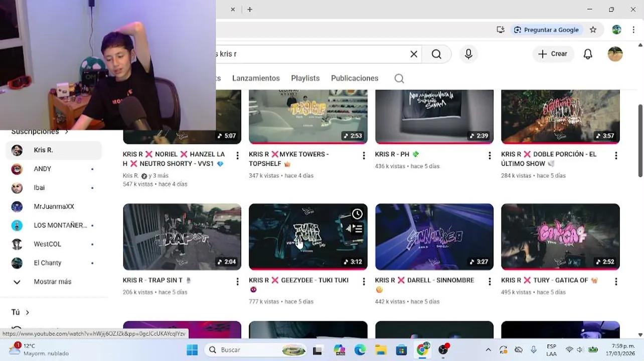Open Chrome profile avatar in toolbar

[616, 30]
